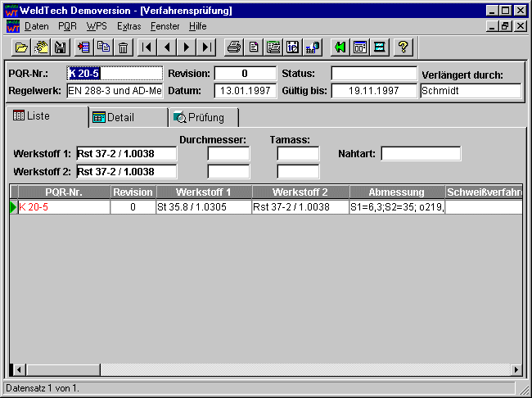The height and width of the screenshot is (398, 532).
Task: Open the Daten menu
Action: [x=37, y=26]
